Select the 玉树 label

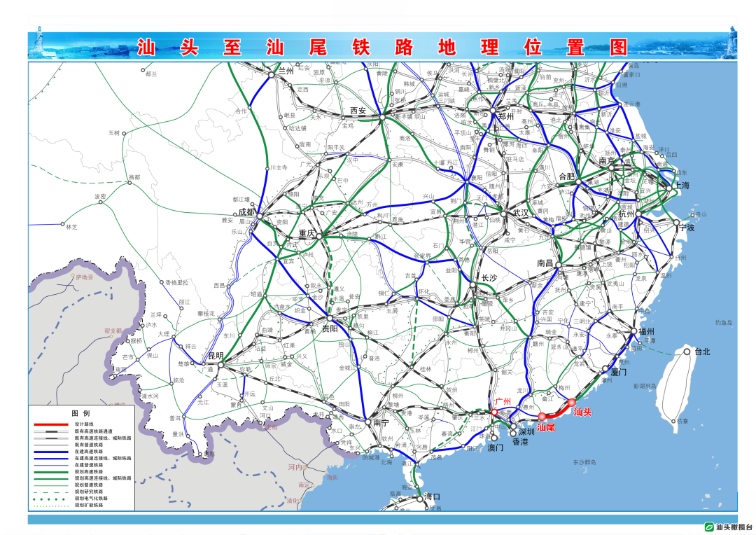(114, 132)
